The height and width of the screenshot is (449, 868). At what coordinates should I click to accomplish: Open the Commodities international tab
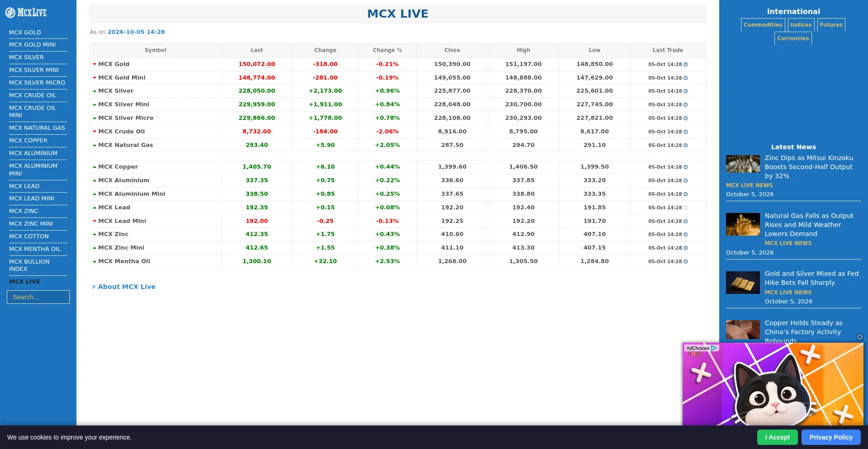coord(763,25)
